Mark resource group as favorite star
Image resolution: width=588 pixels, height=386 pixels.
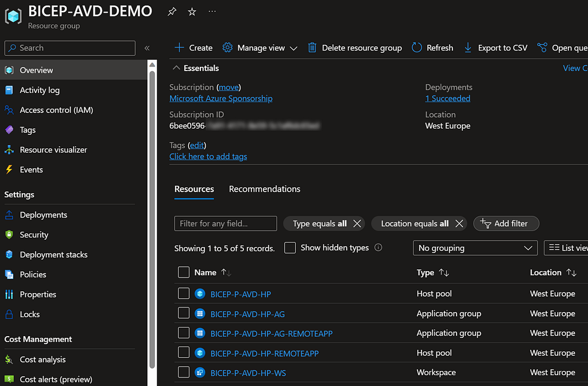point(192,11)
